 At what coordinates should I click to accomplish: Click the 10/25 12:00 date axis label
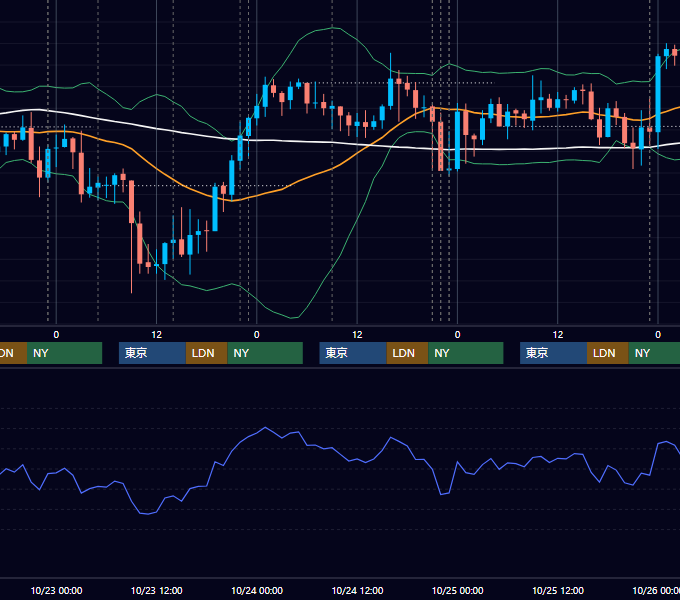pos(558,590)
